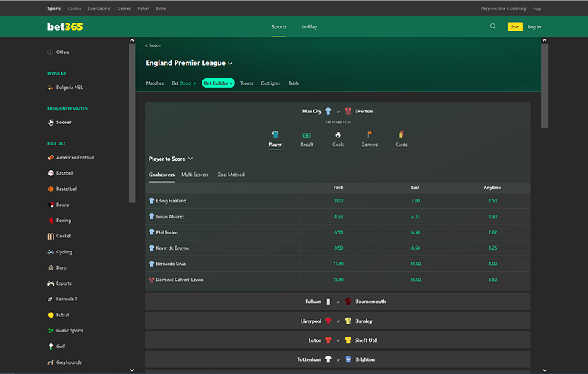Click the Futsal ball icon
The width and height of the screenshot is (588, 374).
coord(50,315)
